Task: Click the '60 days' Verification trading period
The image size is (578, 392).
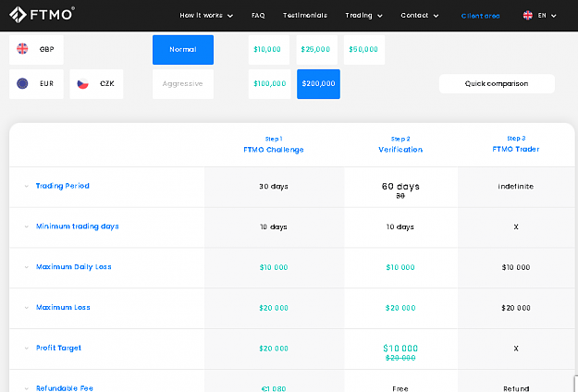Action: [400, 187]
